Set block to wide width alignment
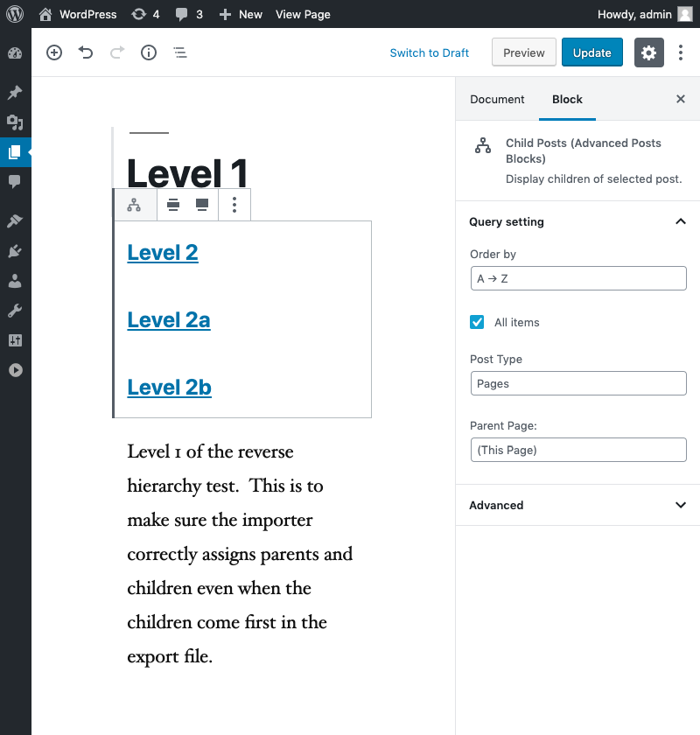This screenshot has width=700, height=735. [x=173, y=205]
